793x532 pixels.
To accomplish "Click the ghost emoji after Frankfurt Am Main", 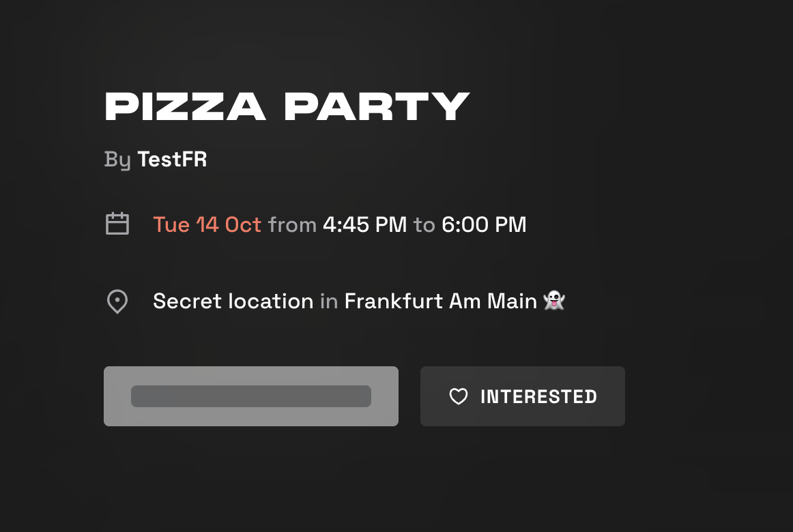I will pos(554,301).
